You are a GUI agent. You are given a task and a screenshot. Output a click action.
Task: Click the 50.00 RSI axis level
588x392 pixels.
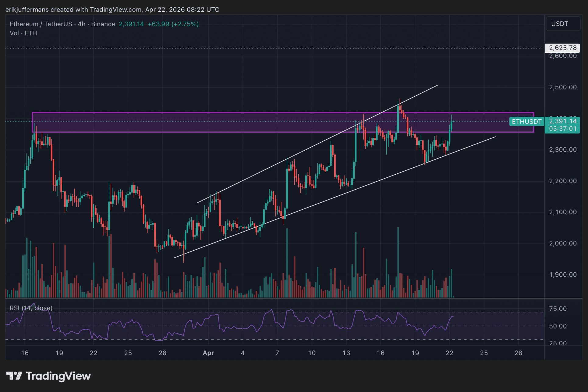point(558,326)
